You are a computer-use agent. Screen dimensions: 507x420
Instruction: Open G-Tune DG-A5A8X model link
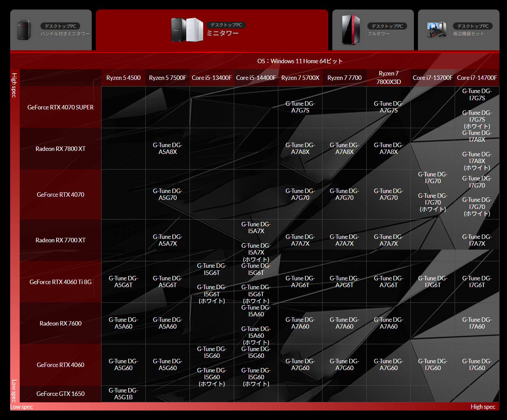tap(168, 148)
